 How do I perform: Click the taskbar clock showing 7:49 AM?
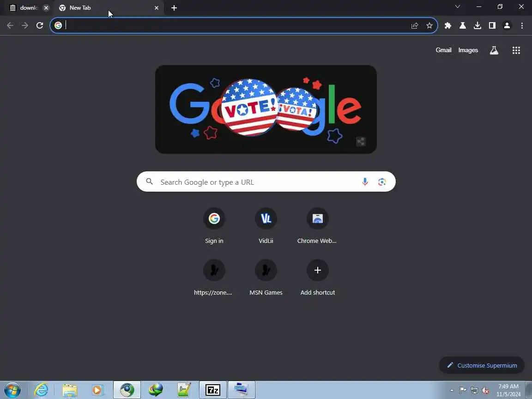508,390
